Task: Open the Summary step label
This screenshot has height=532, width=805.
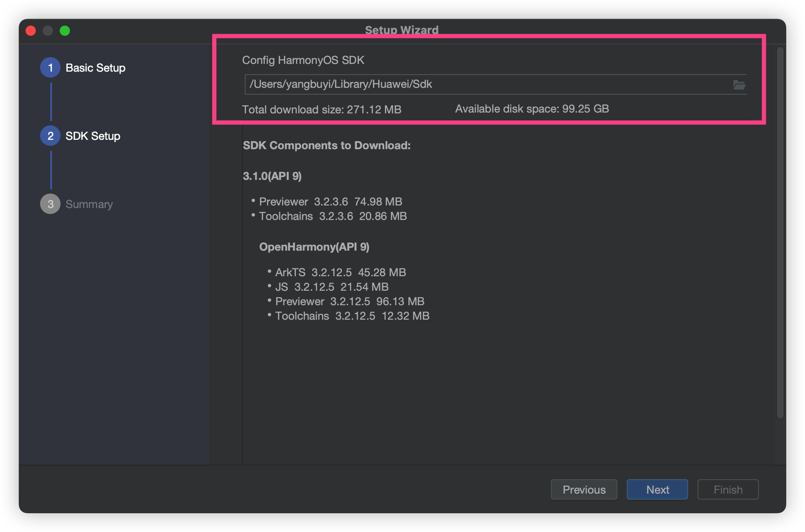Action: pyautogui.click(x=89, y=205)
